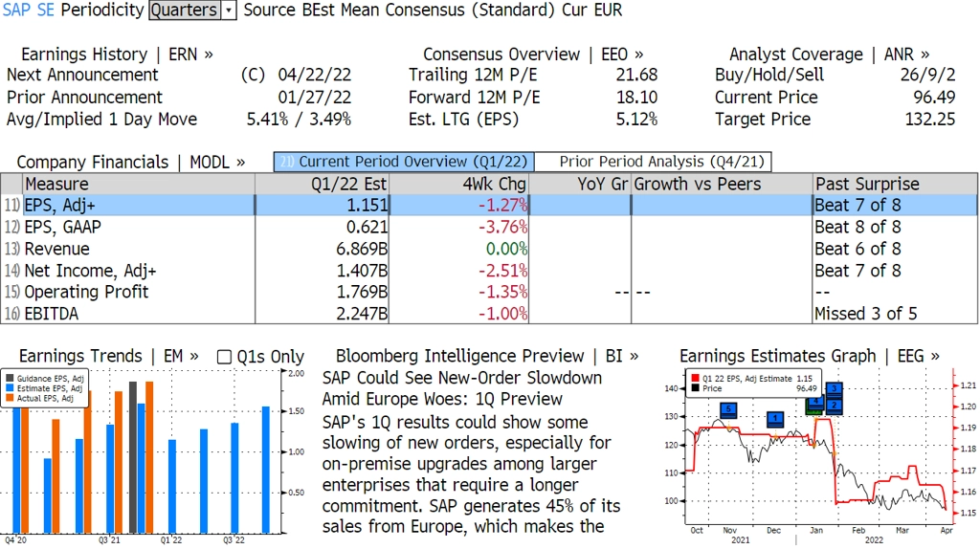980x549 pixels.
Task: Open the Periodicity dropdown arrow
Action: (x=229, y=10)
